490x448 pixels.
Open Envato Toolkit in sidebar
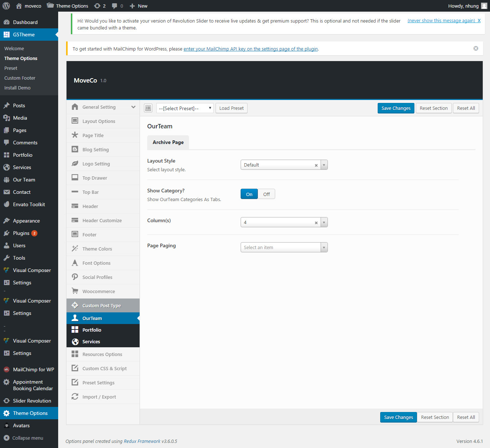pos(29,204)
